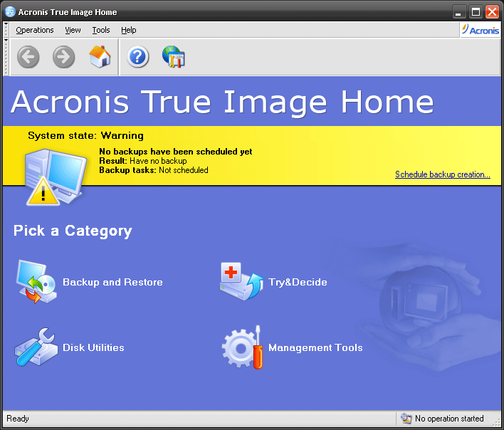504x430 pixels.
Task: Open the View menu
Action: click(73, 30)
